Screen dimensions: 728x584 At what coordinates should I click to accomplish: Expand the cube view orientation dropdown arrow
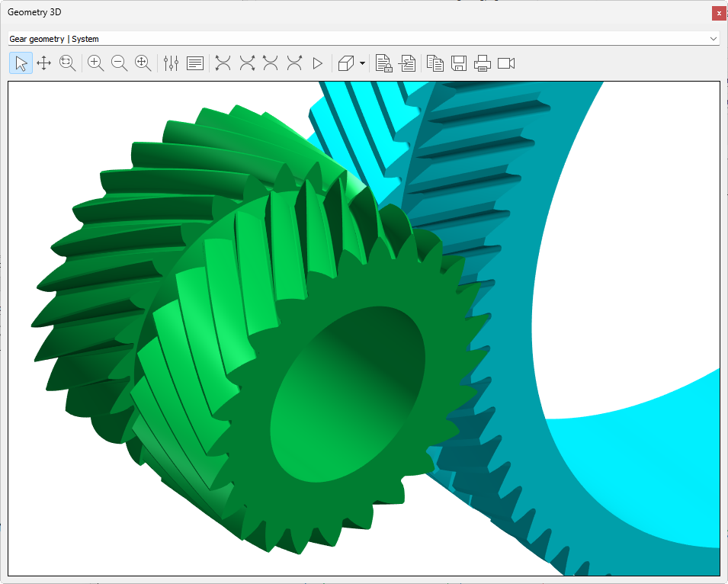coord(362,63)
